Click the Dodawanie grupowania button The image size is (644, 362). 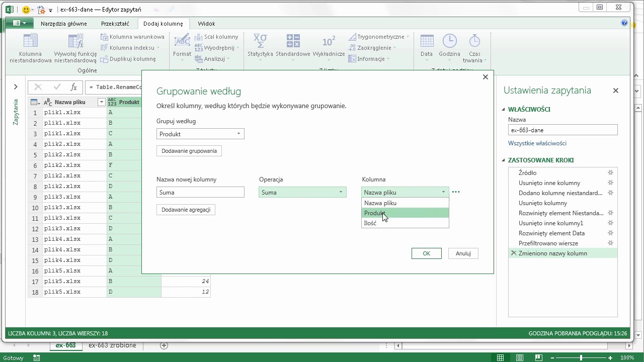189,151
